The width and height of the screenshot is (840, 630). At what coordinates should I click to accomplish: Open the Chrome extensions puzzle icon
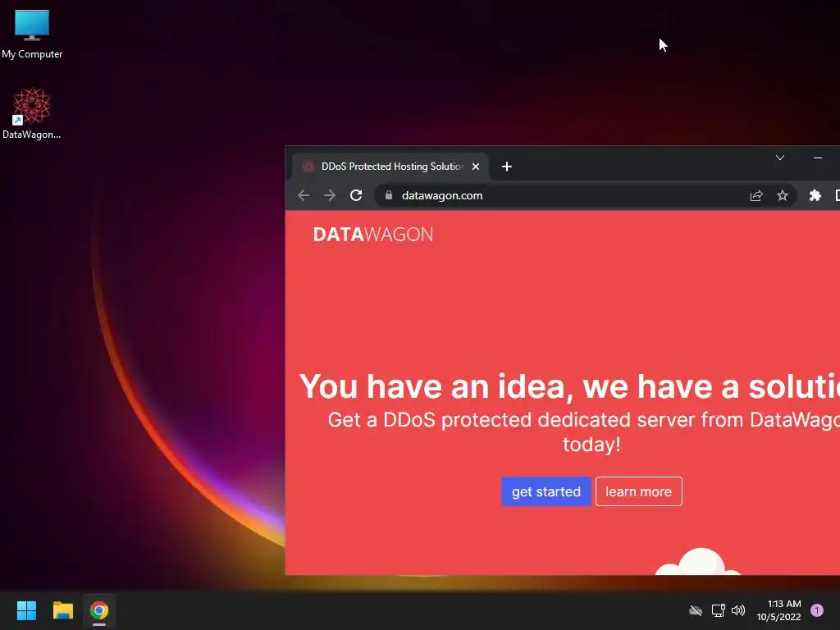tap(815, 195)
